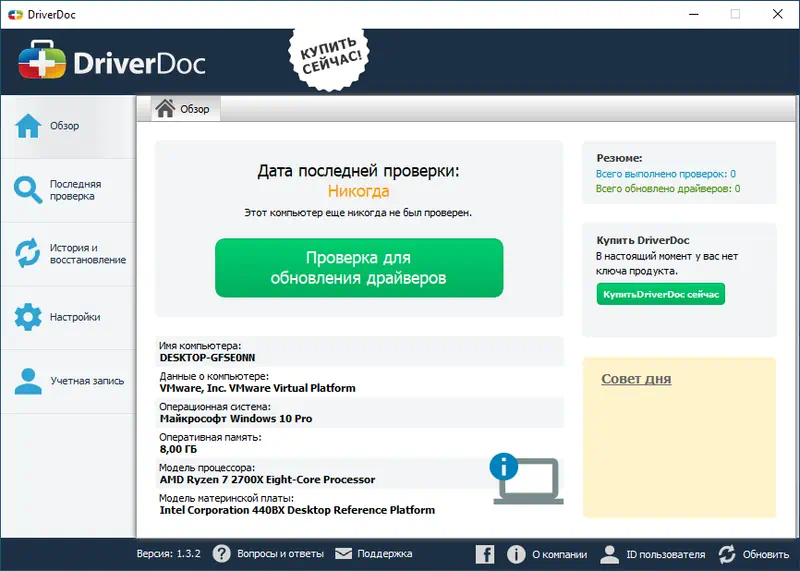Image resolution: width=800 pixels, height=571 pixels.
Task: Click the DriverDoc first-aid kit logo
Action: pos(42,60)
